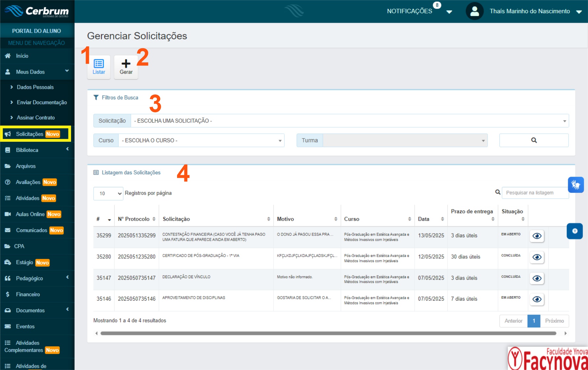588x370 pixels.
Task: Sort by Solicitação column header
Action: [216, 219]
